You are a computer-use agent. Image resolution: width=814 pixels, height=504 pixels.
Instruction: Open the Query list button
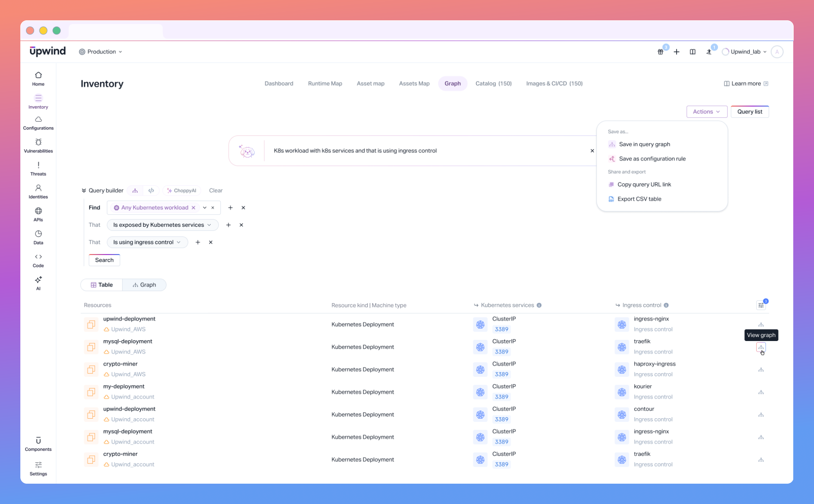pyautogui.click(x=749, y=112)
